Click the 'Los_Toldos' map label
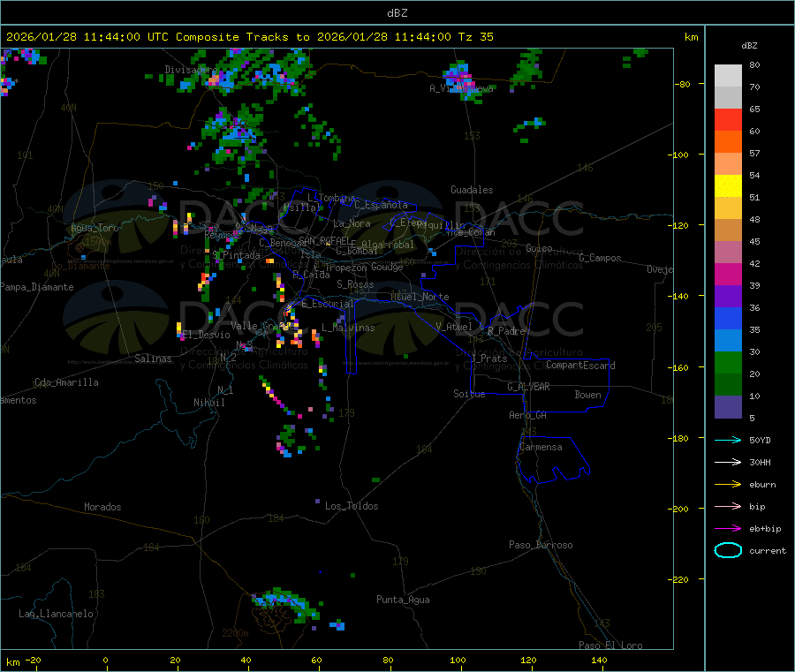The height and width of the screenshot is (672, 795). (352, 506)
